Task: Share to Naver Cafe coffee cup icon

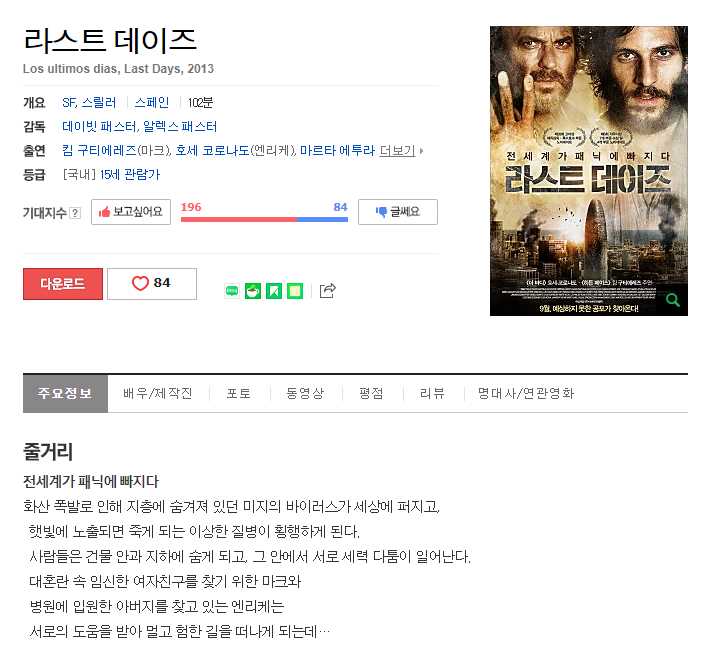Action: point(253,291)
